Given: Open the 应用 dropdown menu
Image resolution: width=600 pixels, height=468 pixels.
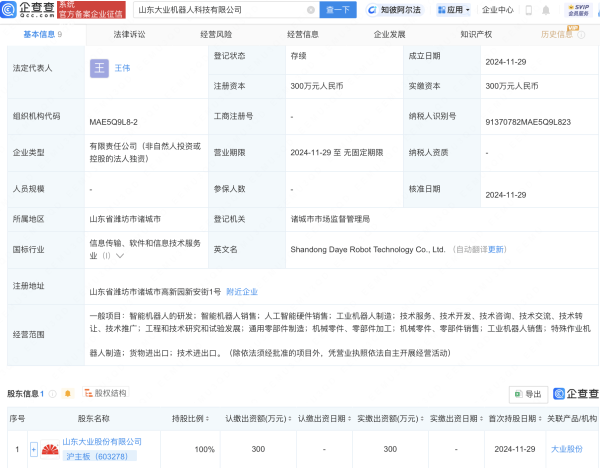Looking at the screenshot, I should [453, 10].
